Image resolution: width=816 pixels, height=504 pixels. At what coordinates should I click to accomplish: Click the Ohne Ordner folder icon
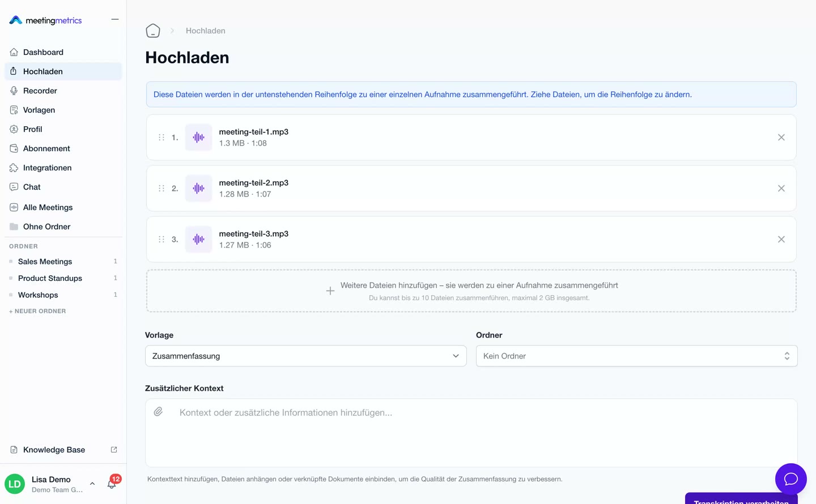point(14,227)
